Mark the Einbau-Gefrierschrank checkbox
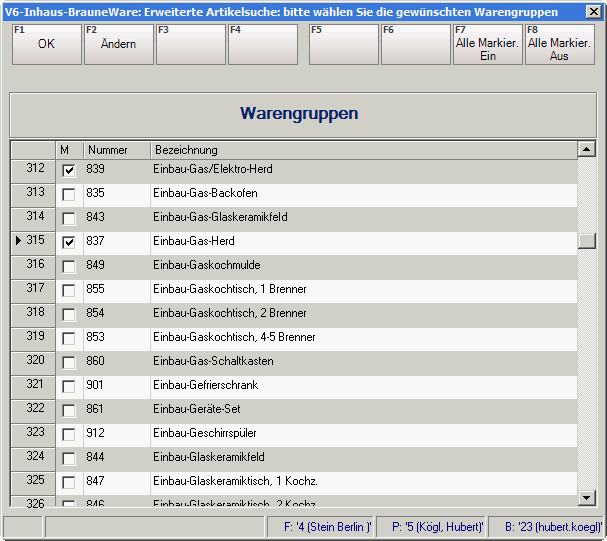607x541 pixels. point(68,386)
